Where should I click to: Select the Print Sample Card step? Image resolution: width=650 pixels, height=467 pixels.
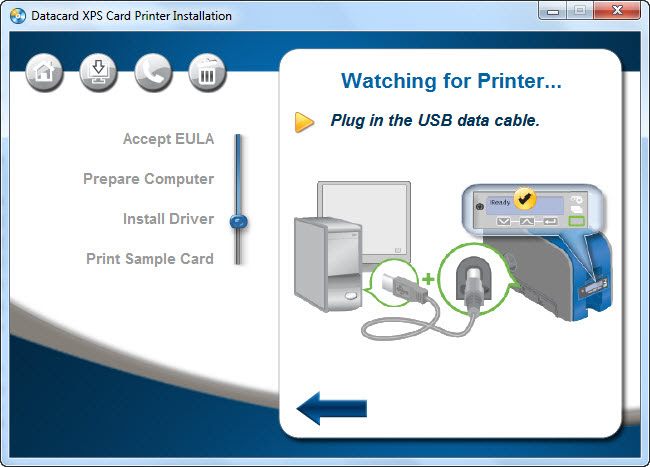(150, 259)
